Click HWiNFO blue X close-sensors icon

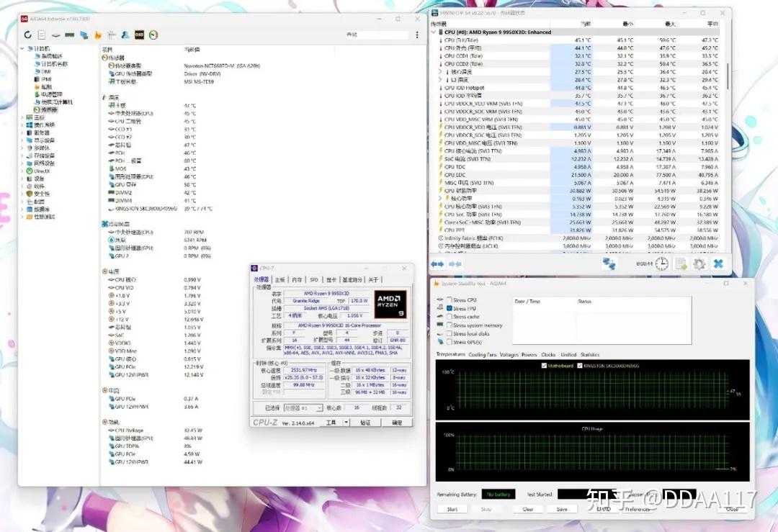[718, 263]
